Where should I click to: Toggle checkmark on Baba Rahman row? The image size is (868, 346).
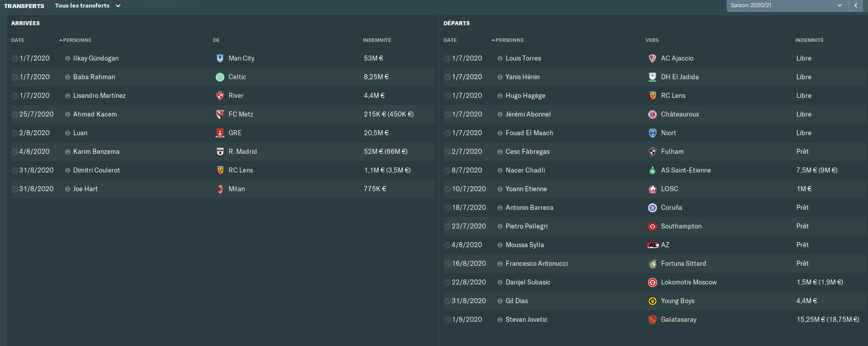pos(15,77)
